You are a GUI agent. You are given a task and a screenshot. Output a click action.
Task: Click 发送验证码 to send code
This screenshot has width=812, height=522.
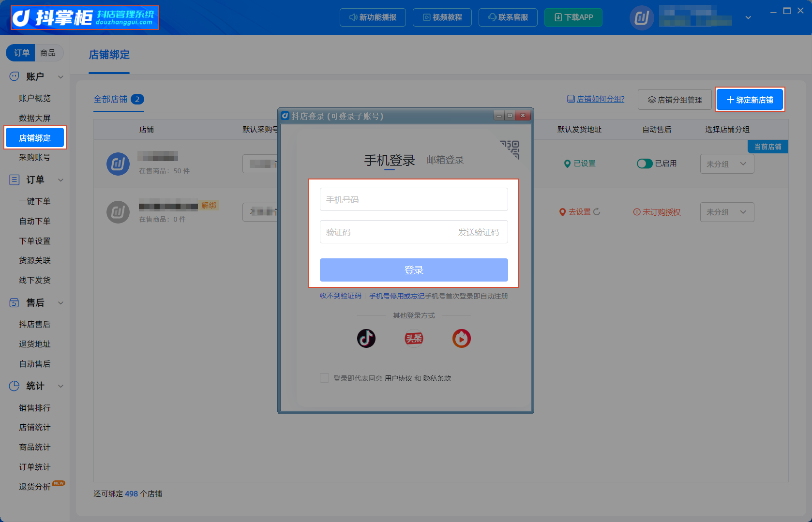coord(479,232)
